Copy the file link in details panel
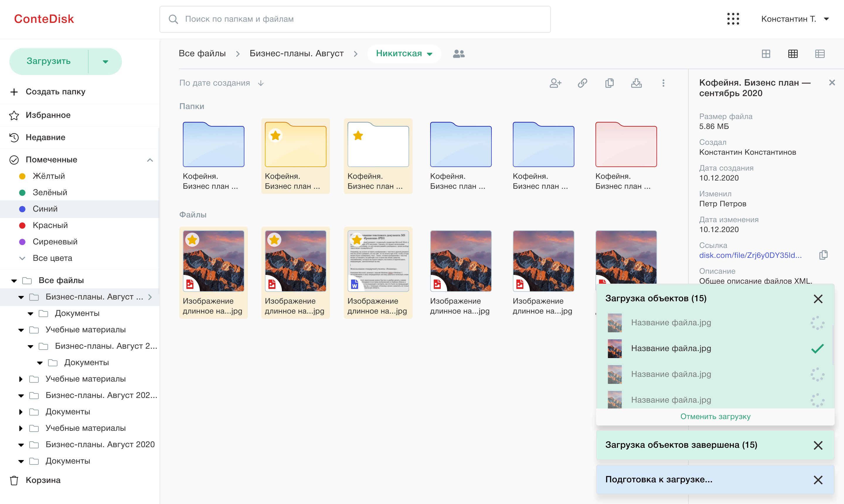The image size is (844, 504). click(x=823, y=255)
